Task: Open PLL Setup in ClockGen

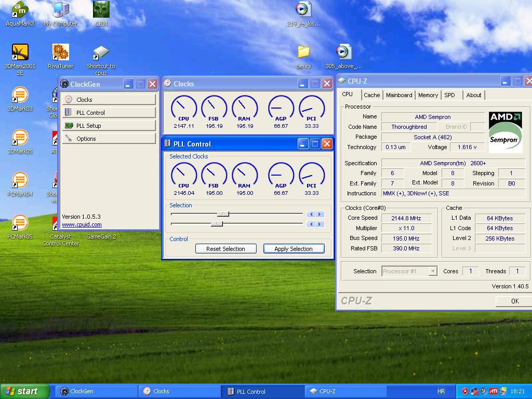Action: coord(109,126)
